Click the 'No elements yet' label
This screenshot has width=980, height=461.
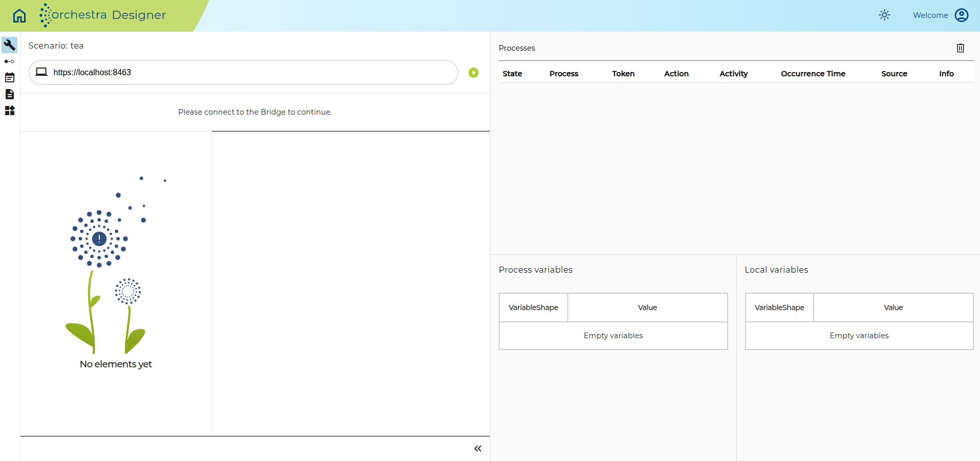coord(116,364)
